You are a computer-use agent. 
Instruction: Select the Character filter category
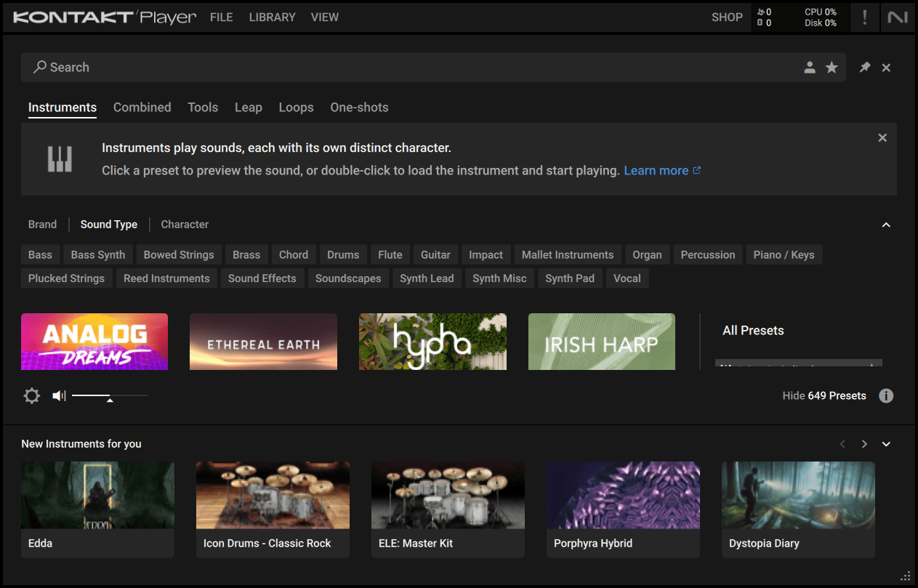185,225
